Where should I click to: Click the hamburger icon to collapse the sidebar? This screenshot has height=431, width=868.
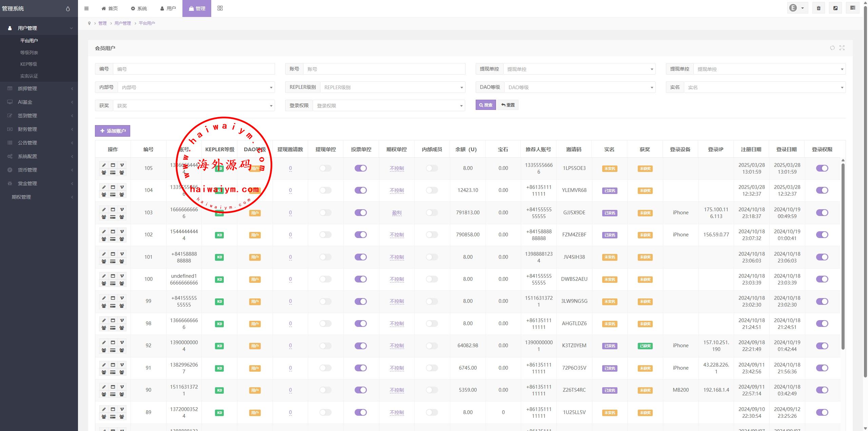[x=86, y=8]
